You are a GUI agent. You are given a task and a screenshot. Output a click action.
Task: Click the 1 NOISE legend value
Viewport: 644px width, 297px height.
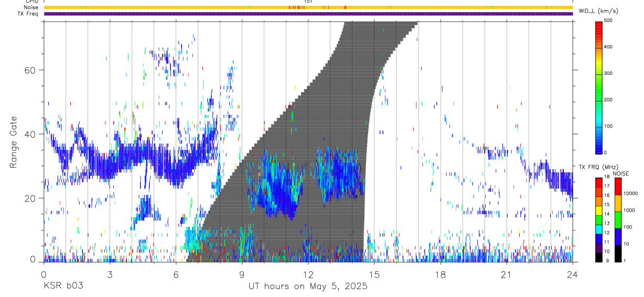tap(625, 260)
